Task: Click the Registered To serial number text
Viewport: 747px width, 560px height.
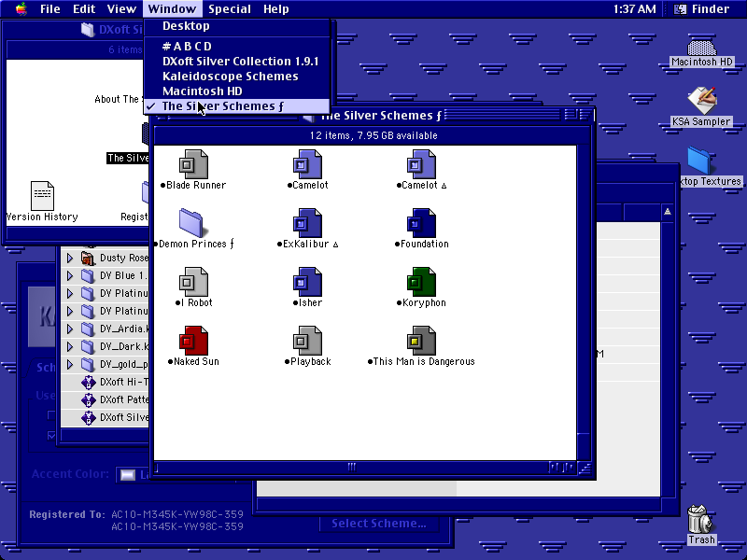Action: point(177,521)
